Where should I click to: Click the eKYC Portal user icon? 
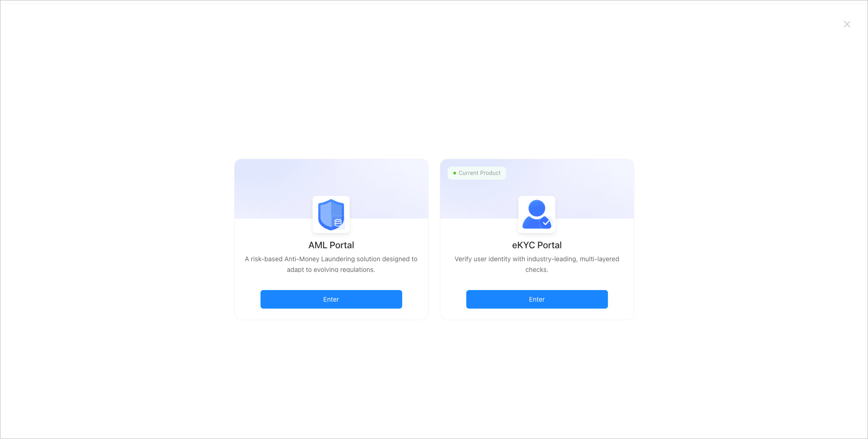pyautogui.click(x=537, y=214)
